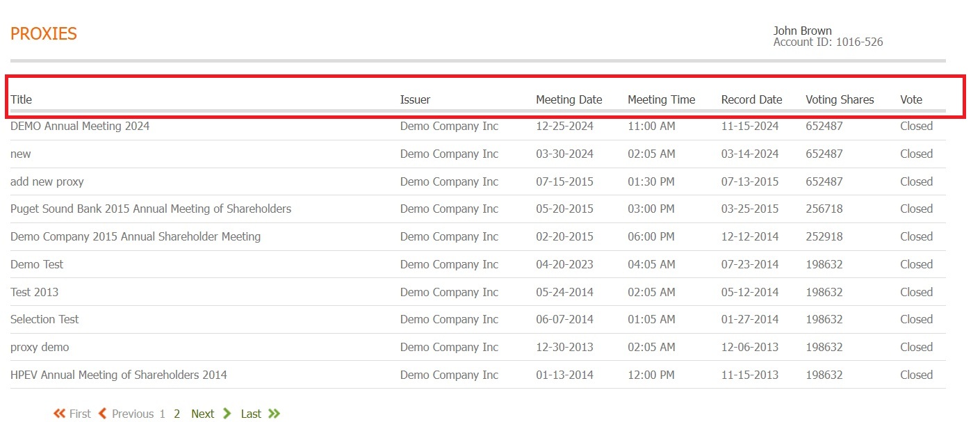Click the Next page chevron icon
The height and width of the screenshot is (422, 980).
227,414
